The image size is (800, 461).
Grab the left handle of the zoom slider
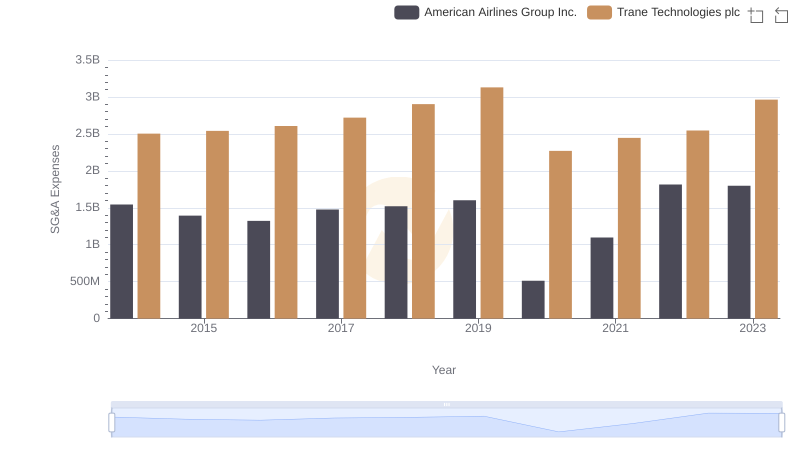pyautogui.click(x=112, y=423)
